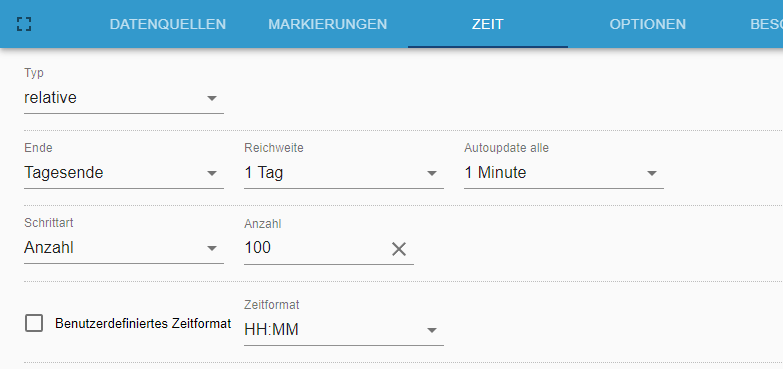Click arrow icon beside Schrittart Anzahl
The image size is (783, 369).
click(x=212, y=248)
